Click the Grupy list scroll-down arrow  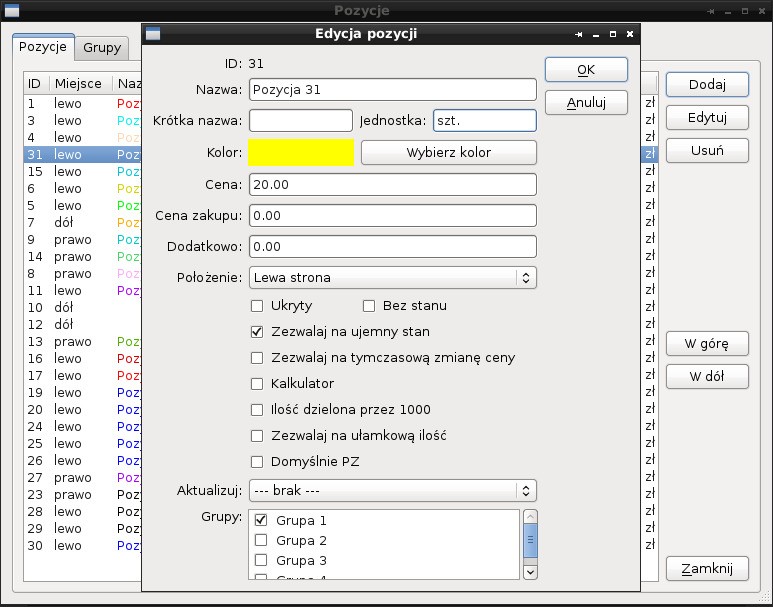click(530, 572)
